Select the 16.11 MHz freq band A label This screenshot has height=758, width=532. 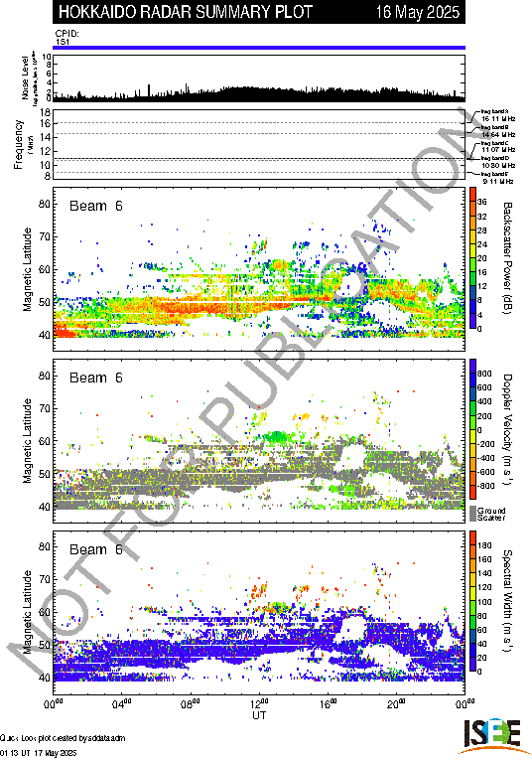[497, 115]
